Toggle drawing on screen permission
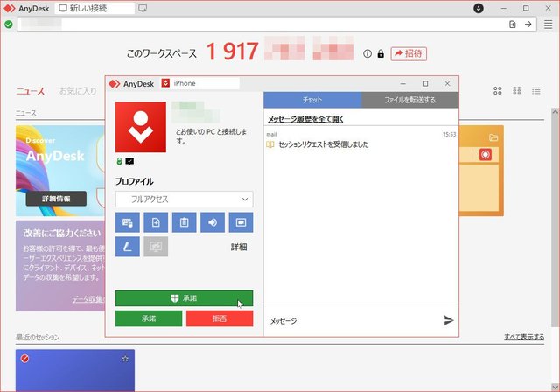 click(x=128, y=247)
